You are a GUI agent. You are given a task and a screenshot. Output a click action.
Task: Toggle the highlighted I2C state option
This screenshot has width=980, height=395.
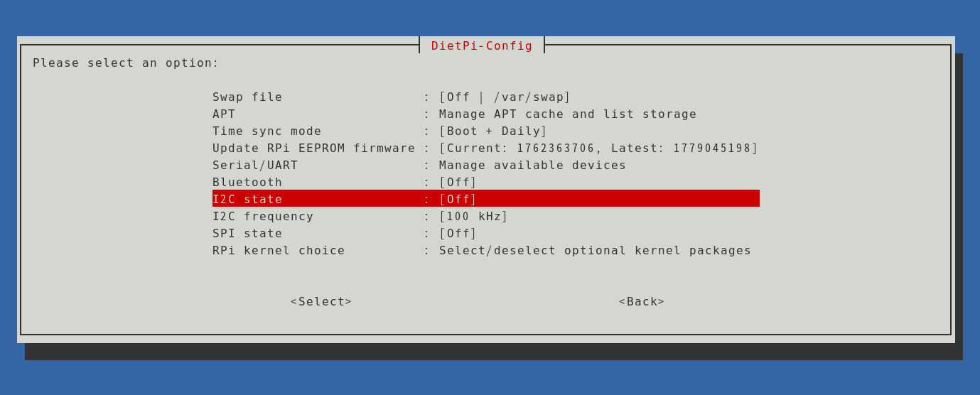486,199
